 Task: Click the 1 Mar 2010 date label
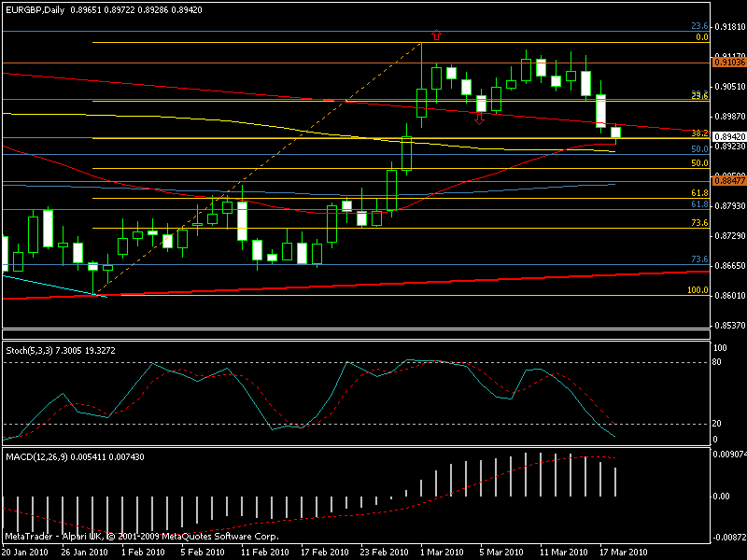click(x=443, y=552)
